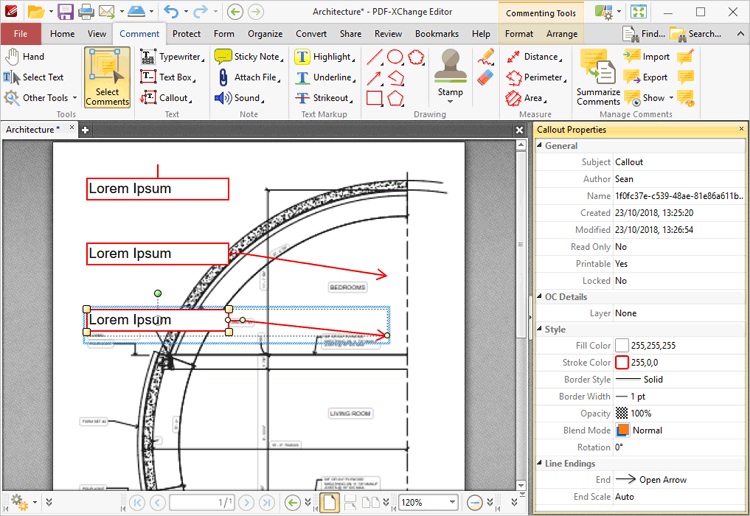Viewport: 750px width, 516px height.
Task: Open the File menu
Action: (21, 34)
